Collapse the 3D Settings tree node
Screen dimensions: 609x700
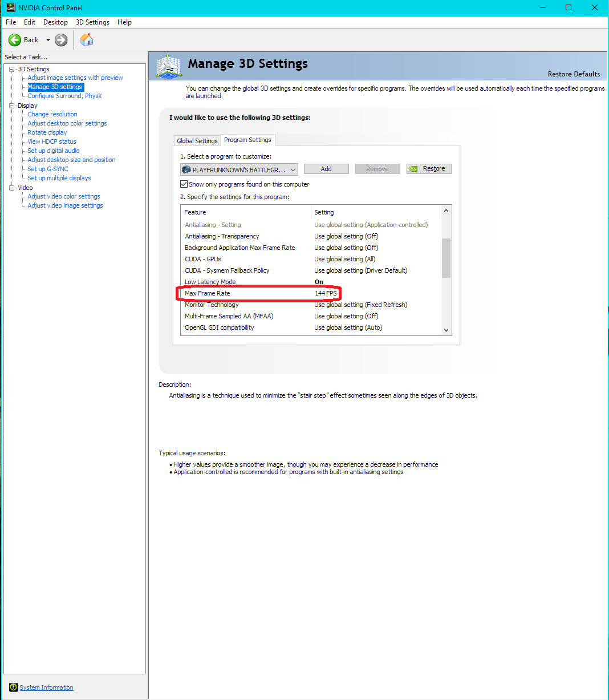12,69
